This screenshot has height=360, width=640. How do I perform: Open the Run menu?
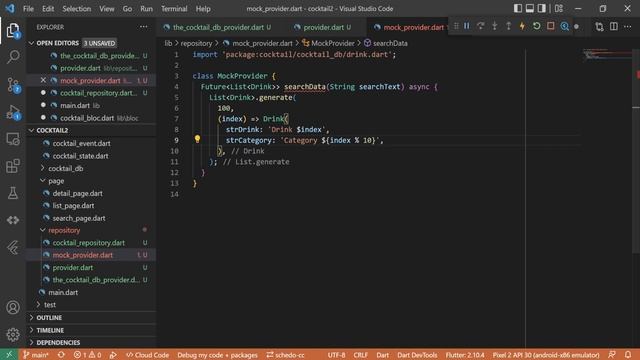(x=146, y=9)
